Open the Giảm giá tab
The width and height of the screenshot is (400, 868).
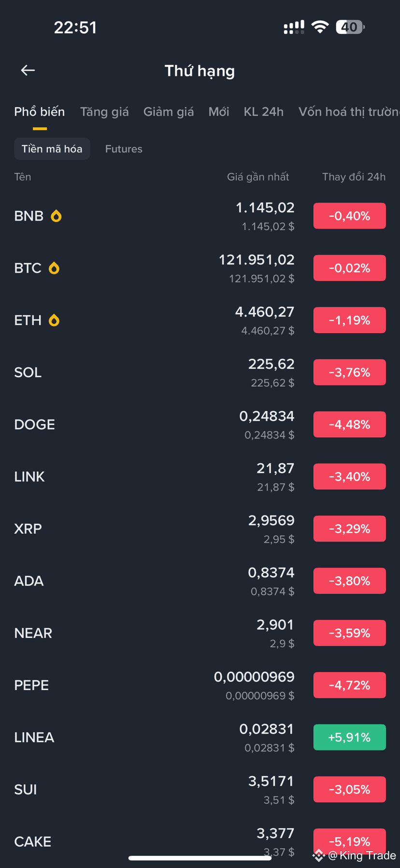[169, 112]
